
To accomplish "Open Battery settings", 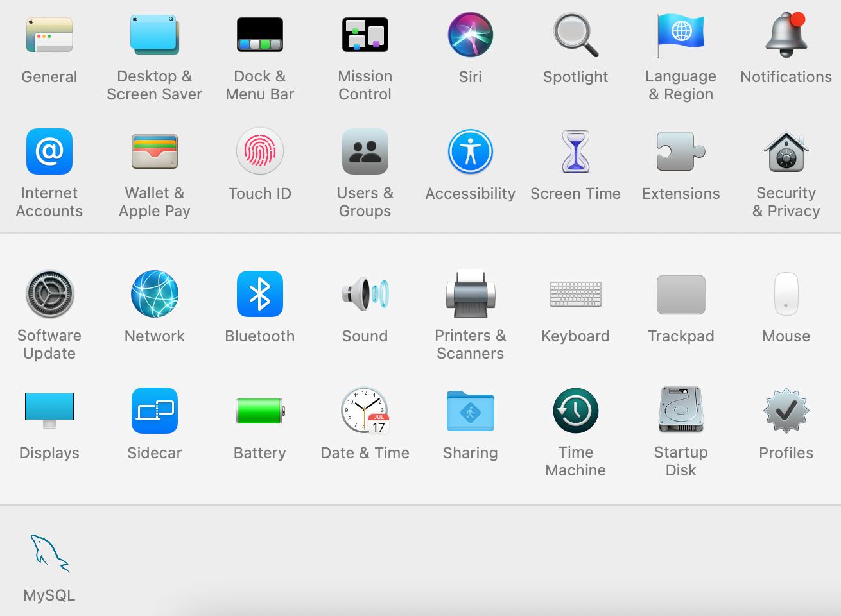I will coord(260,411).
